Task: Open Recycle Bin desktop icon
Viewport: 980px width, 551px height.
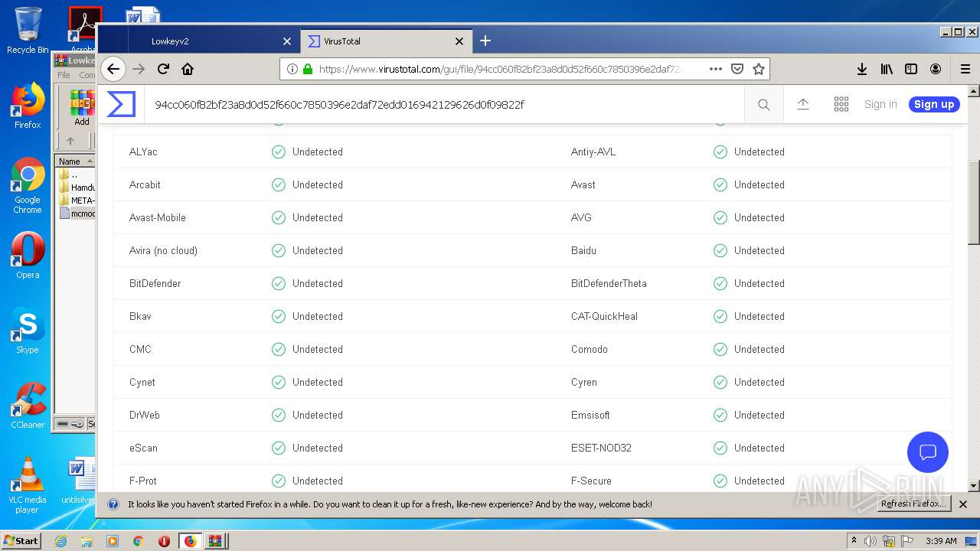Action: 28,31
